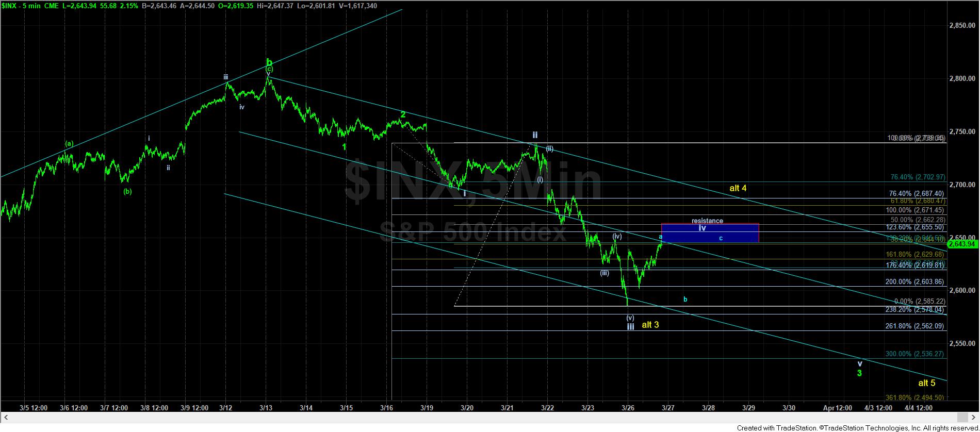
Task: Select the green 'b' wave top label
Action: click(269, 61)
